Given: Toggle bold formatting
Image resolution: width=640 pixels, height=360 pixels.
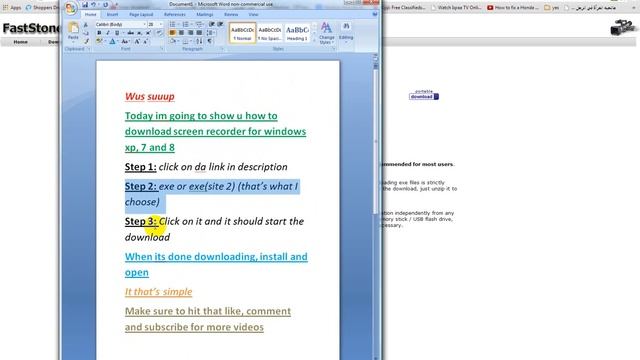Looking at the screenshot, I should pos(99,33).
